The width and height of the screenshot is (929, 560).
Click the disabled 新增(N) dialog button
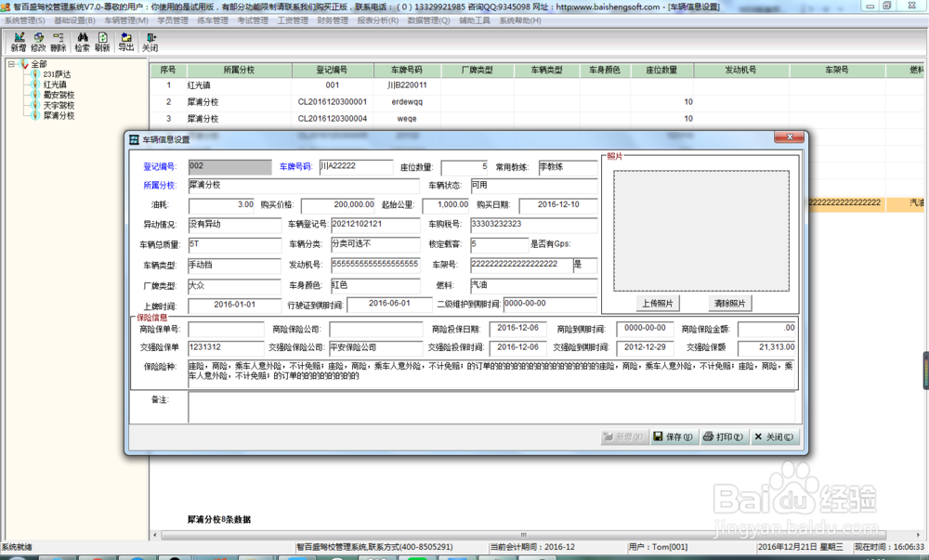[623, 436]
